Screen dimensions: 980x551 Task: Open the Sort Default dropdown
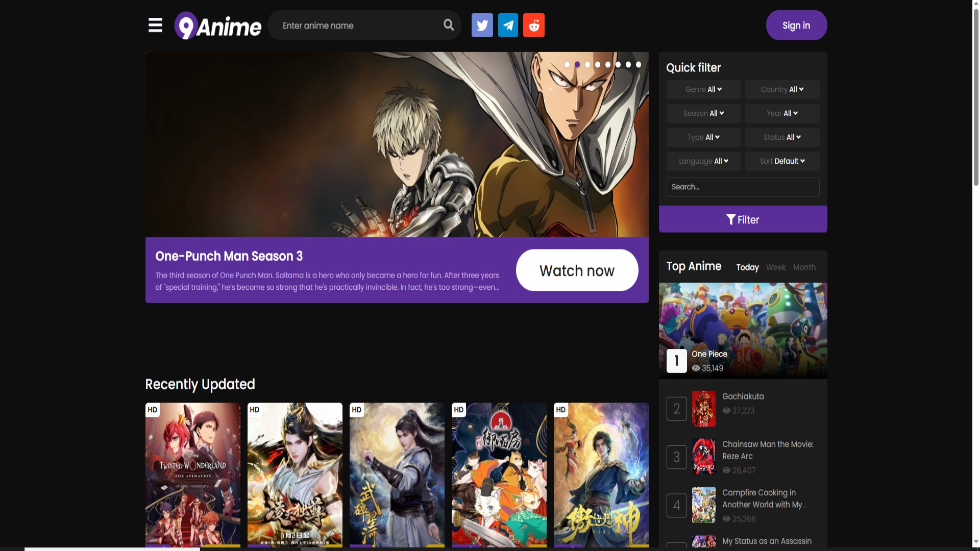[782, 161]
